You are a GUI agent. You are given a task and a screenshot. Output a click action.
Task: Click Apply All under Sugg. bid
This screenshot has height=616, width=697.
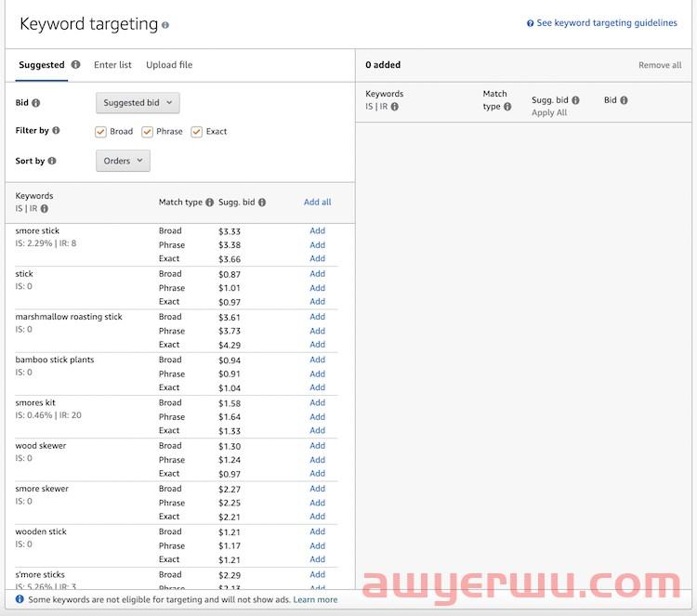(549, 112)
